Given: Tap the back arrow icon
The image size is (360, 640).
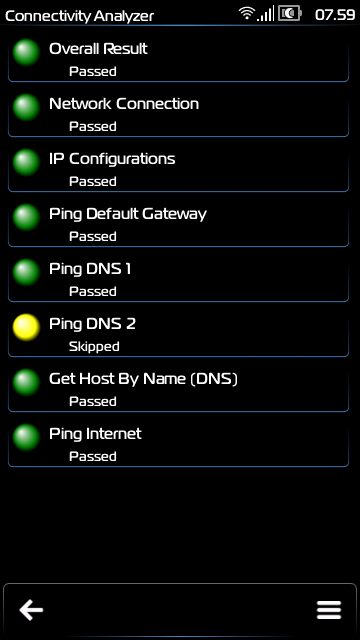Looking at the screenshot, I should tap(31, 610).
